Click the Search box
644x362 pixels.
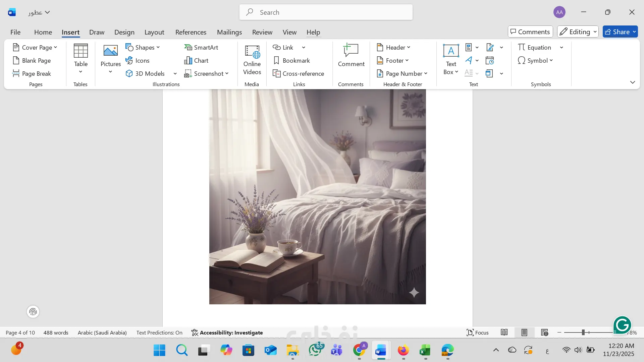coord(326,12)
